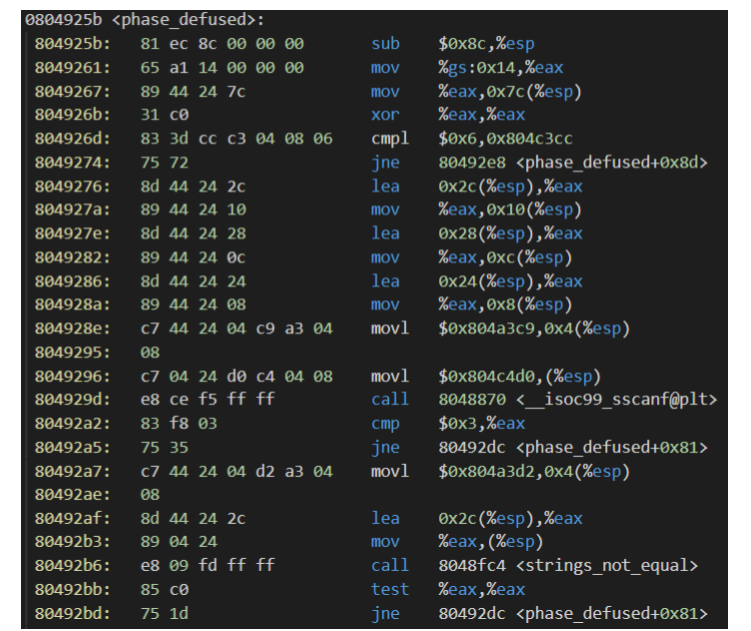Click the operand $0x804c4d0,(%esp)
This screenshot has height=631, width=751.
pos(520,376)
